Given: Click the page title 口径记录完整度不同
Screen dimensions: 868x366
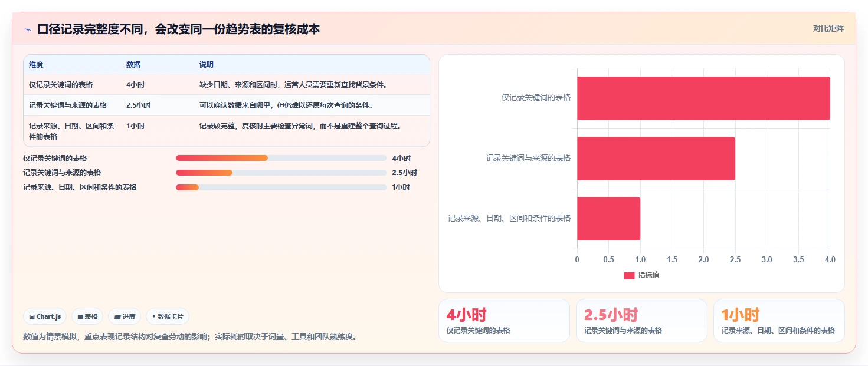Looking at the screenshot, I should [x=178, y=29].
